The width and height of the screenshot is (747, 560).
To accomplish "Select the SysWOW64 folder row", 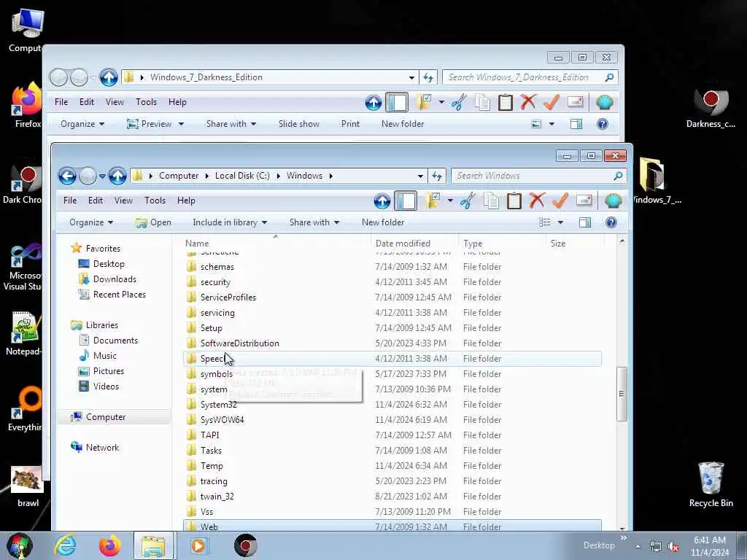I will tap(392, 419).
